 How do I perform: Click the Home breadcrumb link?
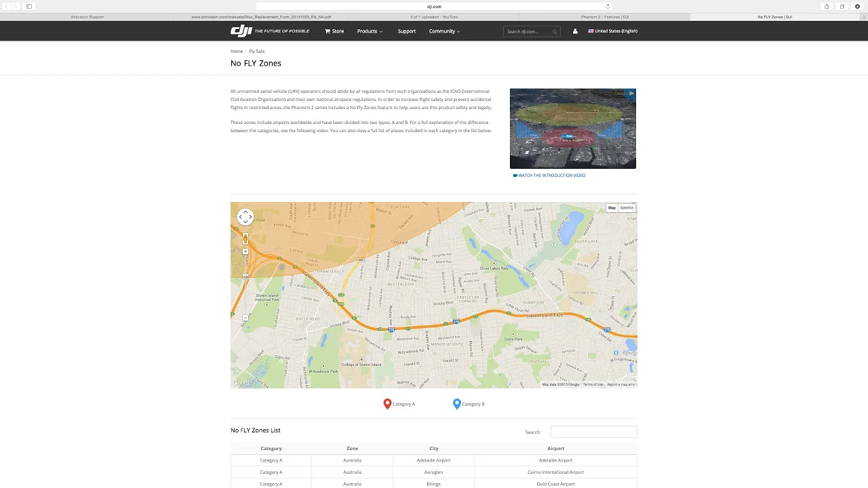tap(237, 52)
